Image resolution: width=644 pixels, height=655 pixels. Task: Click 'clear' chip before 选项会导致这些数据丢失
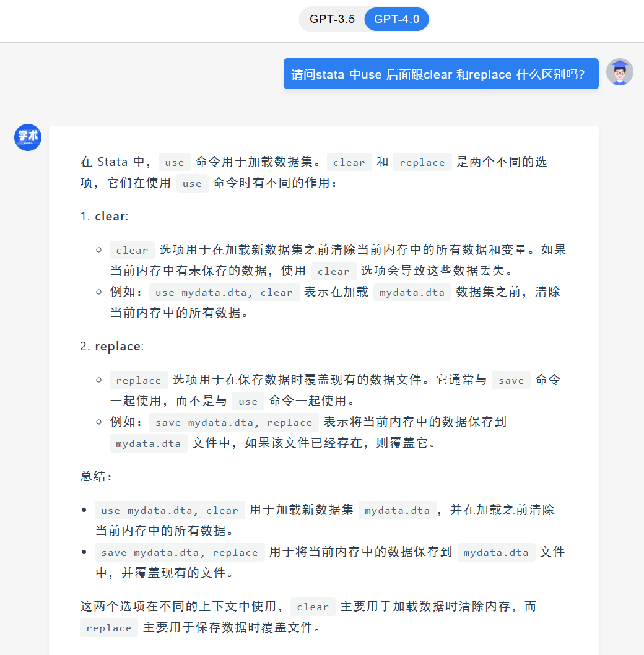[x=334, y=271]
